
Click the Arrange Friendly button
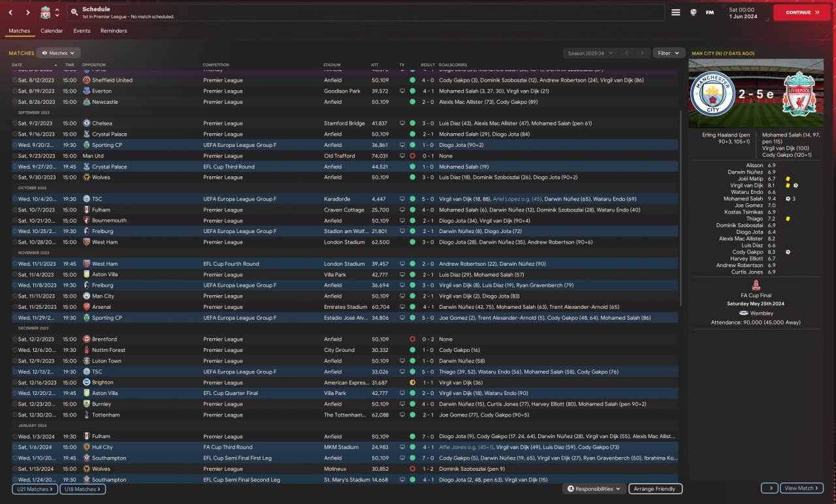(x=656, y=488)
